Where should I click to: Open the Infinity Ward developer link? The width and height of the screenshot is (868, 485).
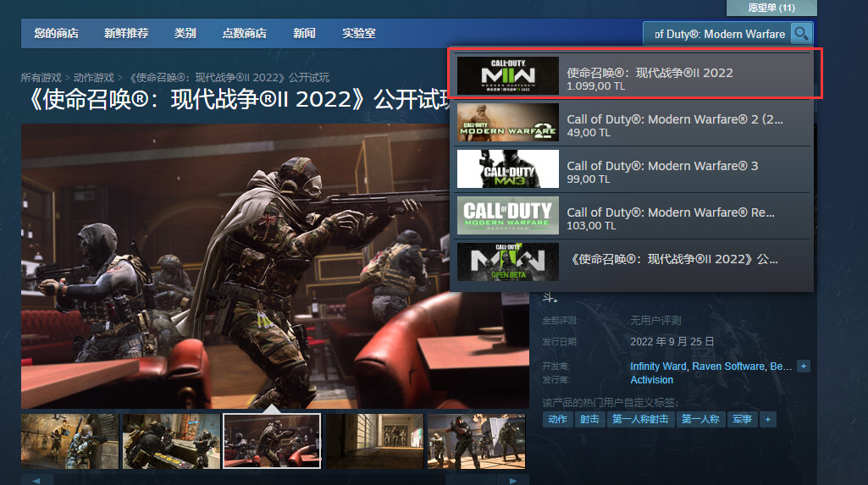(x=658, y=367)
